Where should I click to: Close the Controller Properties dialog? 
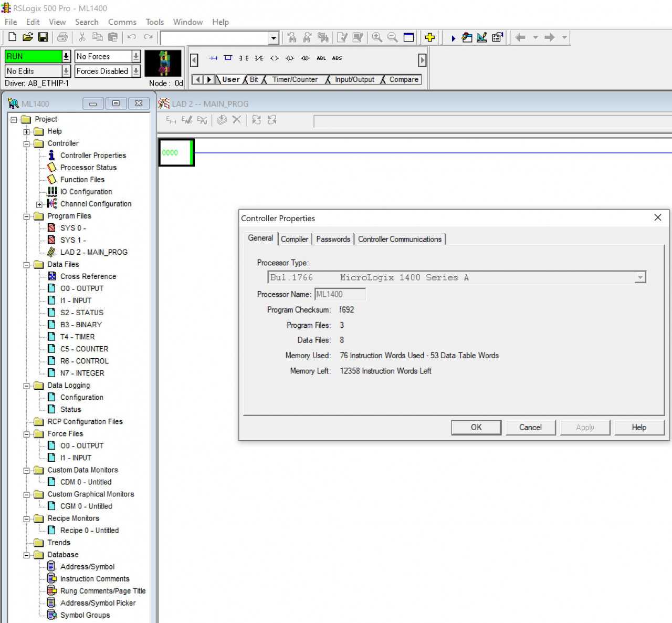point(658,217)
